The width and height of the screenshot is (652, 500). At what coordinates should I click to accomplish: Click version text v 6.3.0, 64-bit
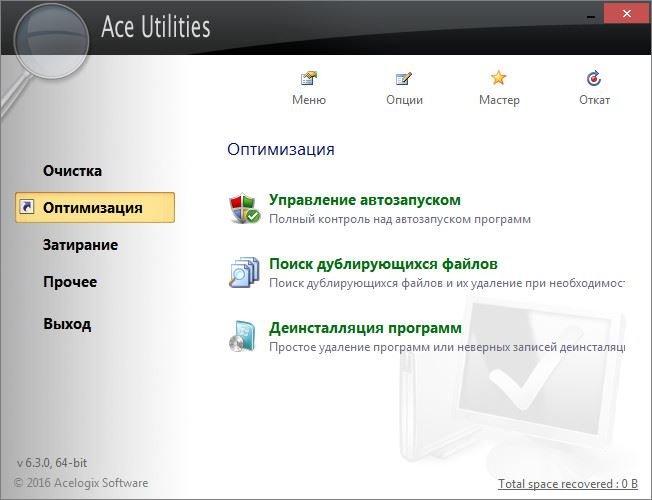[52, 463]
